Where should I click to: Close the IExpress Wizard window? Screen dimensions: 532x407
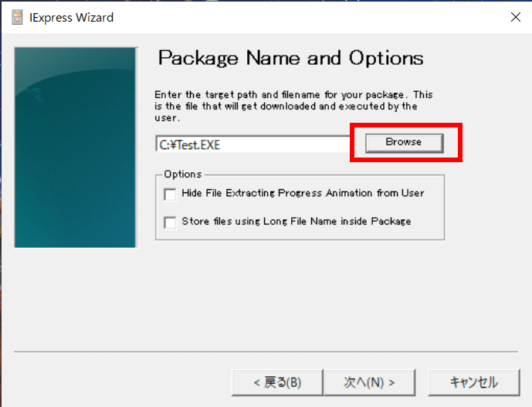pos(516,17)
